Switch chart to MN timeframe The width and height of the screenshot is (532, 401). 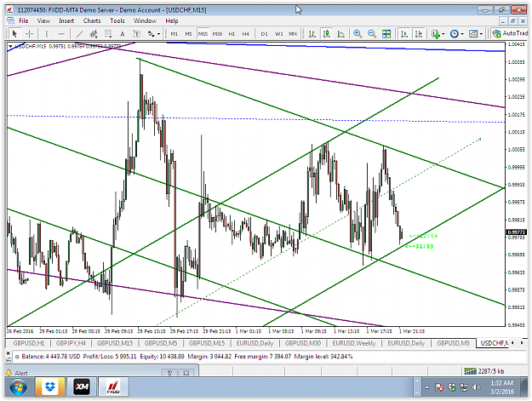point(293,33)
